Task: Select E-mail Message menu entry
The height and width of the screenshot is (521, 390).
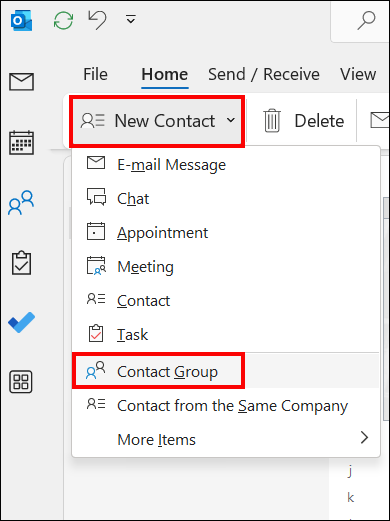Action: [x=226, y=165]
